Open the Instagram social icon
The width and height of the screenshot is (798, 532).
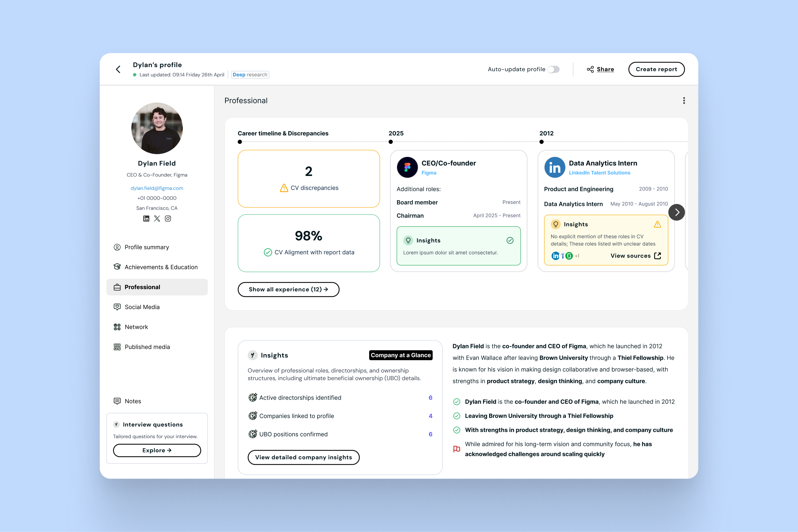tap(168, 218)
